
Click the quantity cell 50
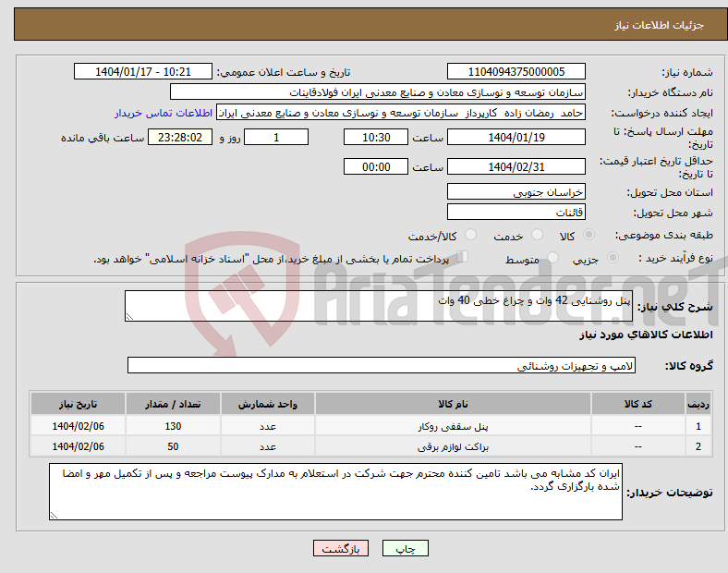[173, 446]
